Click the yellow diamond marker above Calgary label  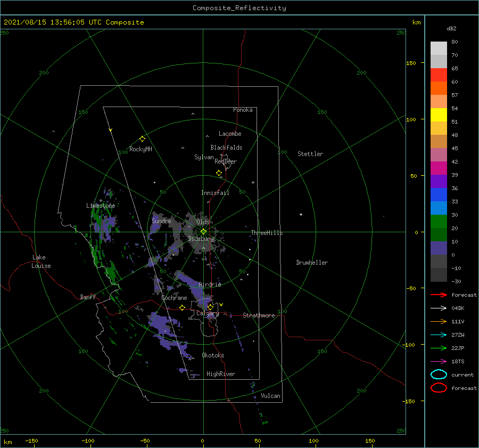point(210,307)
